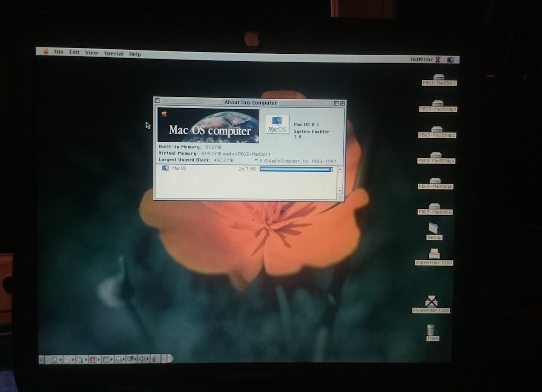Open the Help menu
The image size is (542, 392).
(135, 54)
